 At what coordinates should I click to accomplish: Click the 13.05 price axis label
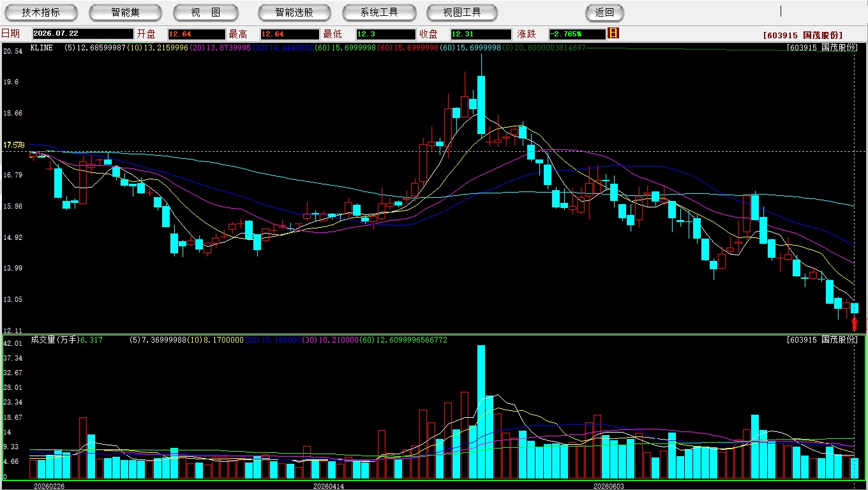(x=13, y=300)
